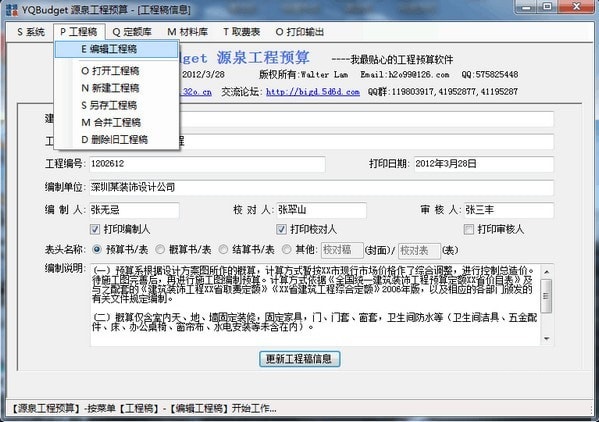Enable the 打印审核人 checkbox
This screenshot has height=422, width=599.
[x=468, y=229]
